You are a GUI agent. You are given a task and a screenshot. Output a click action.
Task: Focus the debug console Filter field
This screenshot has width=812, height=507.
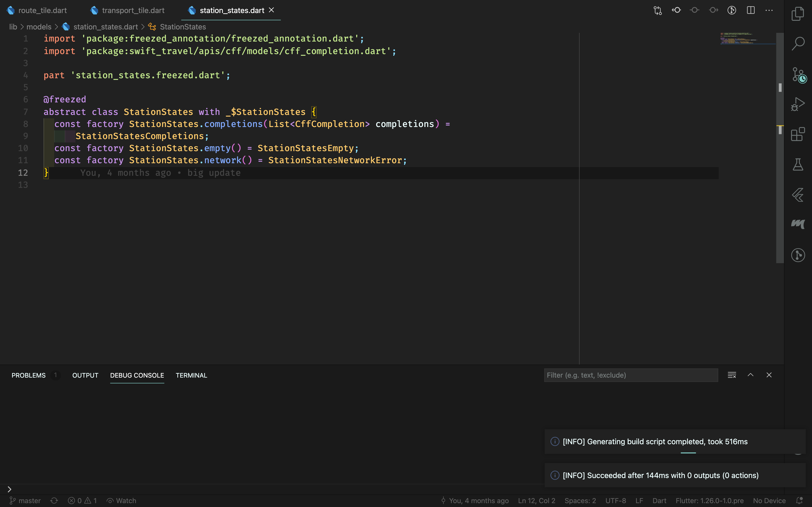(631, 375)
